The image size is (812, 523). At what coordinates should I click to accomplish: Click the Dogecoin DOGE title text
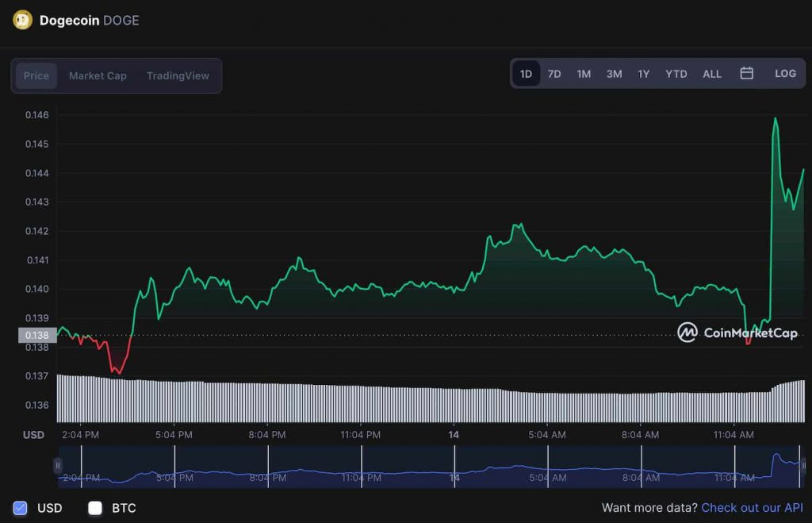(x=89, y=20)
